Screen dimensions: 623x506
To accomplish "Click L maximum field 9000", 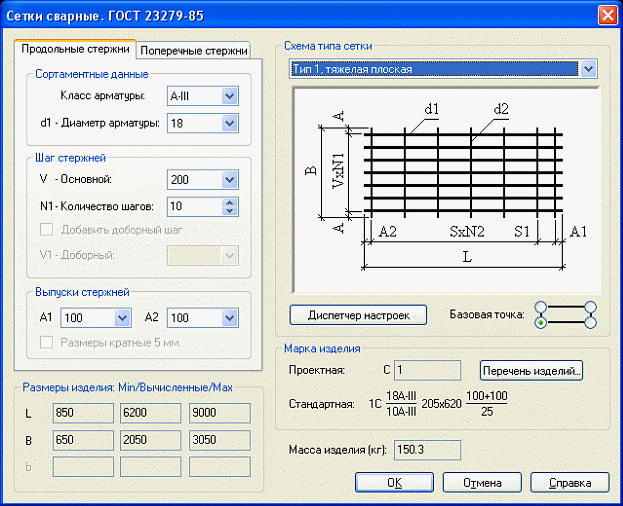I will pos(220,413).
